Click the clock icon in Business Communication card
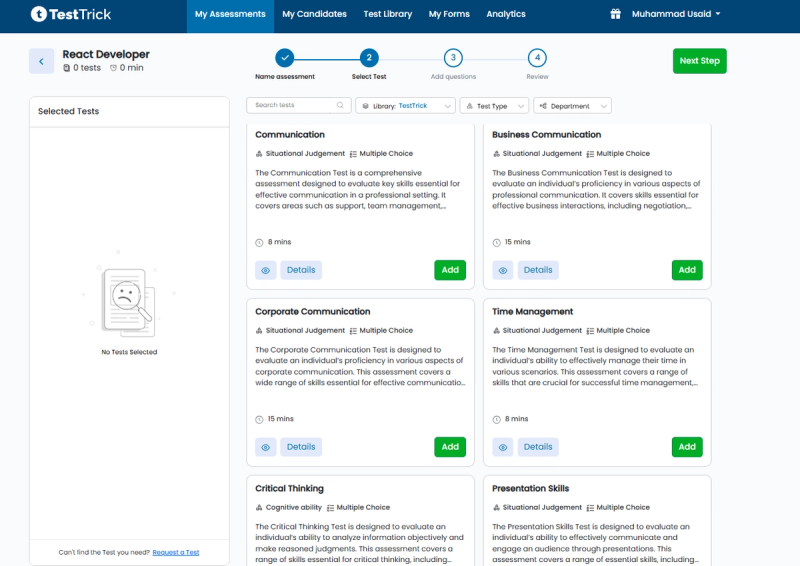Screen dimensions: 800x566 [x=496, y=242]
